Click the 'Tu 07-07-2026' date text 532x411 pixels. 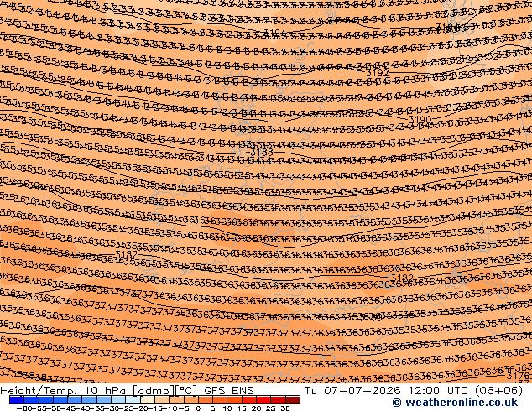pyautogui.click(x=353, y=391)
